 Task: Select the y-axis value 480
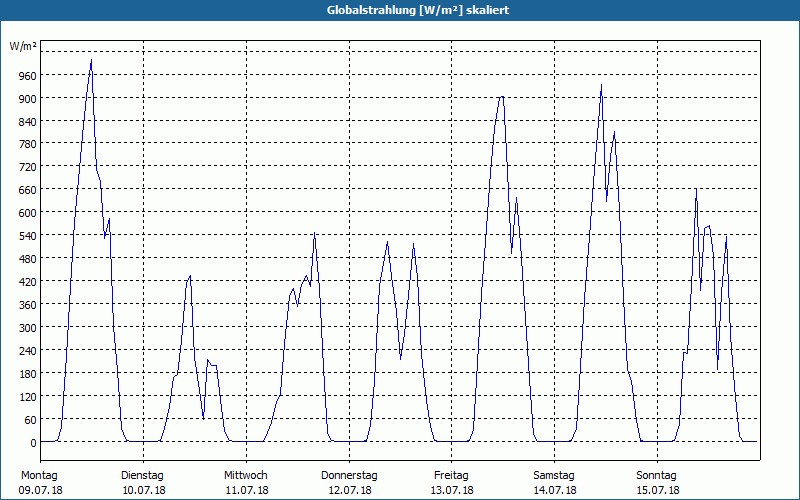point(27,259)
